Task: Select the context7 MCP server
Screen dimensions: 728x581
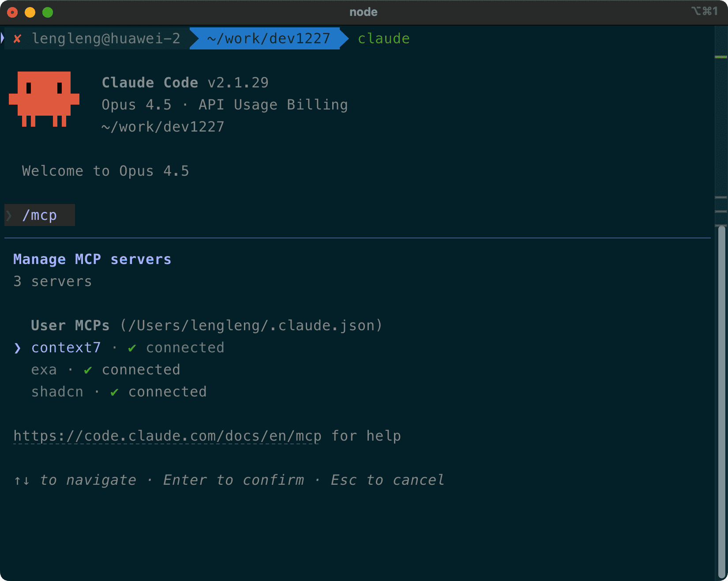Action: [x=66, y=348]
